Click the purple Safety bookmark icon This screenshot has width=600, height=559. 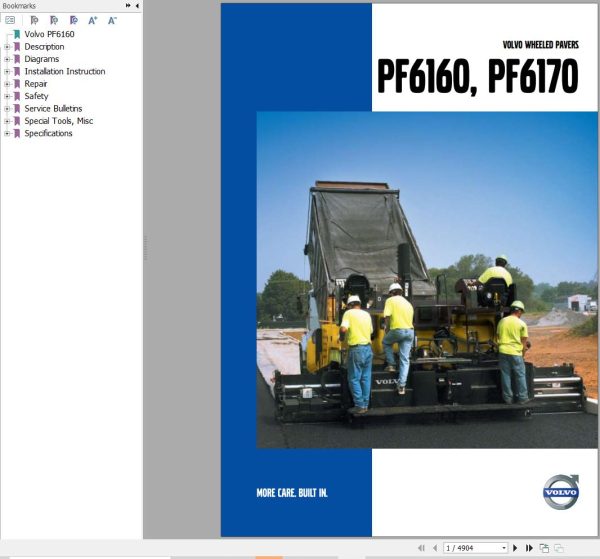17,96
